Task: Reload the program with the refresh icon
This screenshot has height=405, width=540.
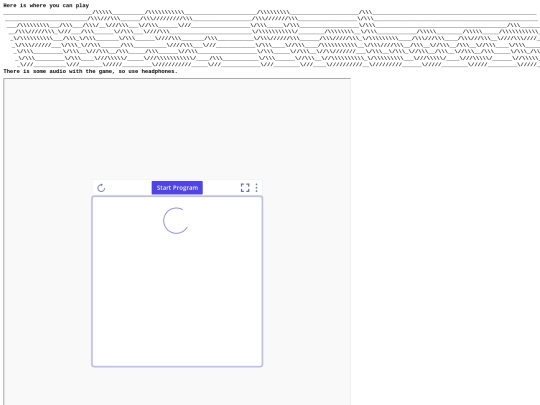Action: pyautogui.click(x=101, y=188)
